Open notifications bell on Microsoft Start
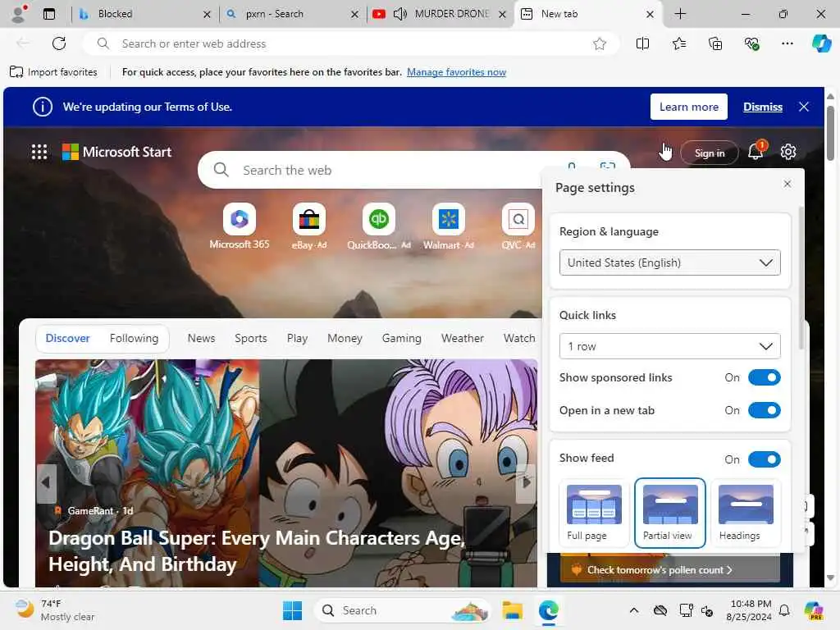The width and height of the screenshot is (840, 630). click(x=756, y=152)
